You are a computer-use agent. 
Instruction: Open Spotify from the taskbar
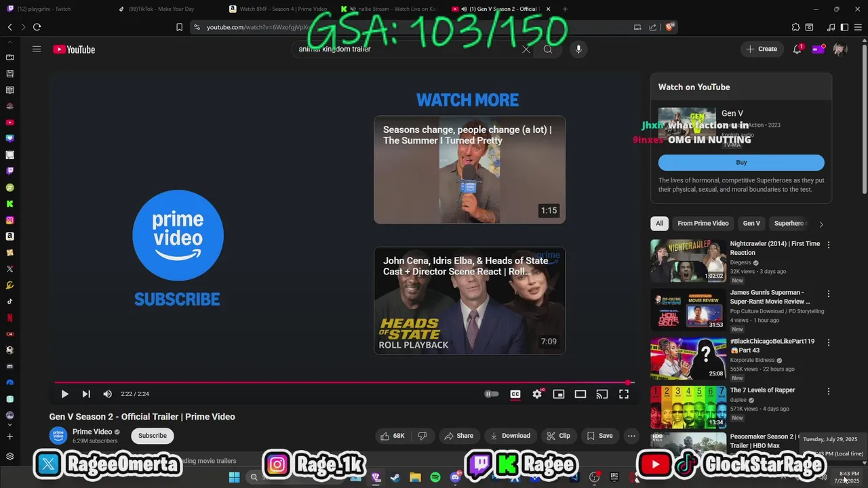pyautogui.click(x=435, y=477)
